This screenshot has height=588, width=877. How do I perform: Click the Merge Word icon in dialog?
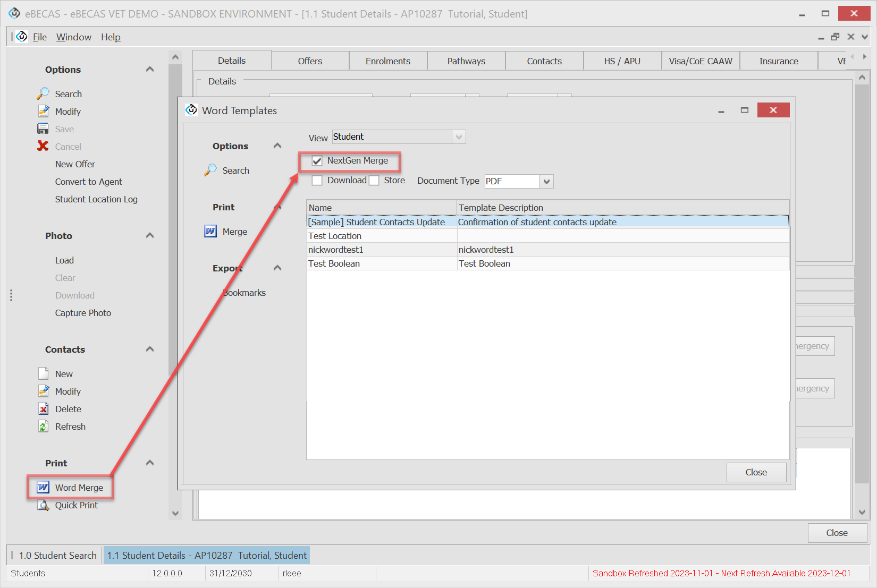210,232
